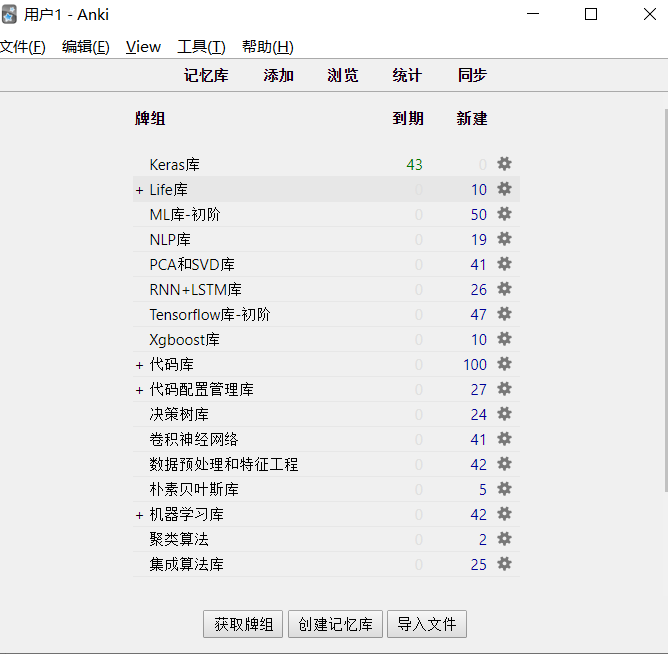Open options gear for 代码配置管理库 deck

[504, 389]
